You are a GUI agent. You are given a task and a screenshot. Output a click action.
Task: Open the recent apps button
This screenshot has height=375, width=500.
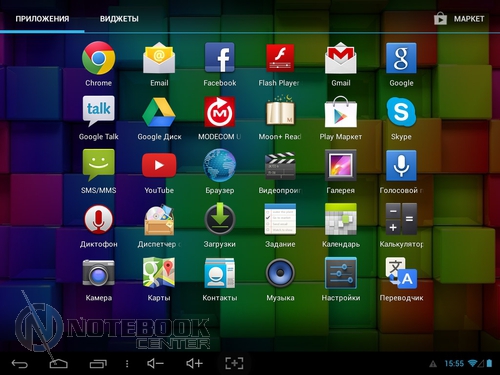pos(98,363)
